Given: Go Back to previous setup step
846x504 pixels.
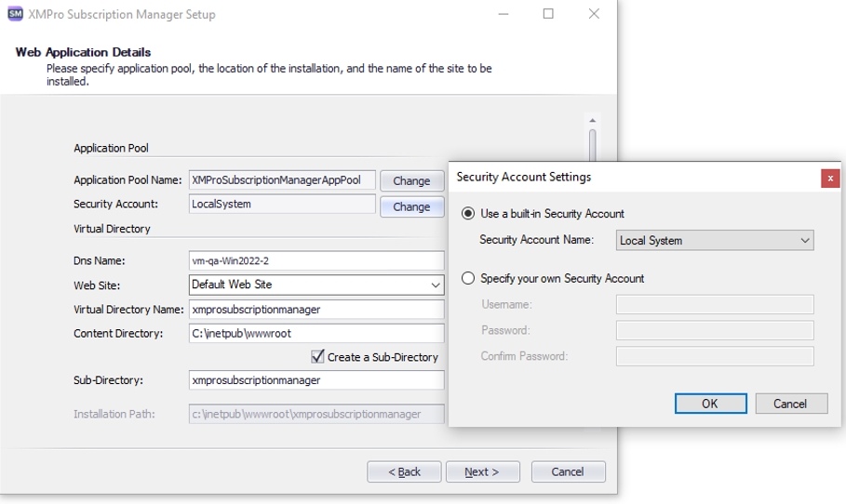Looking at the screenshot, I should 404,471.
